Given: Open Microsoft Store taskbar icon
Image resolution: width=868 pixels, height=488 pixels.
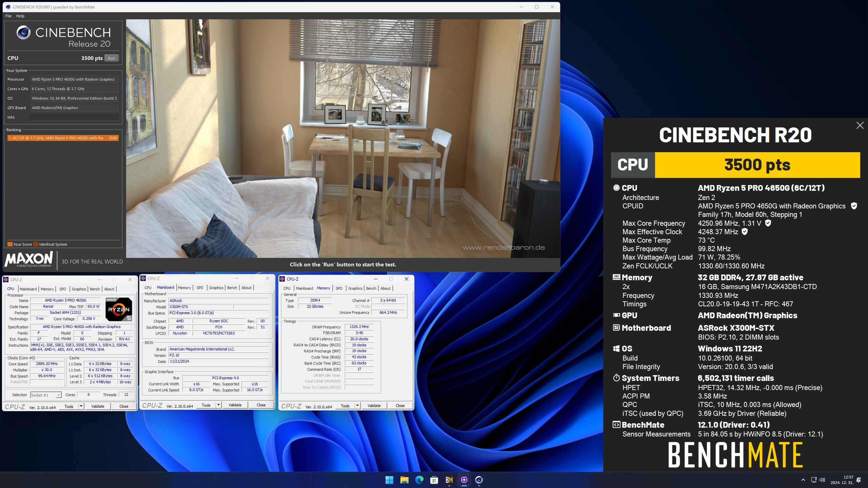Looking at the screenshot, I should pos(434,480).
